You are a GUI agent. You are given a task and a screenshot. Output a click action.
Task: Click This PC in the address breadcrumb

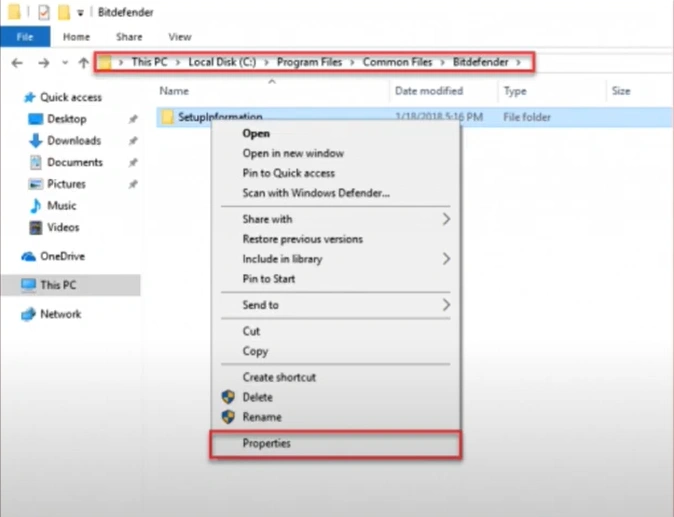tap(149, 62)
